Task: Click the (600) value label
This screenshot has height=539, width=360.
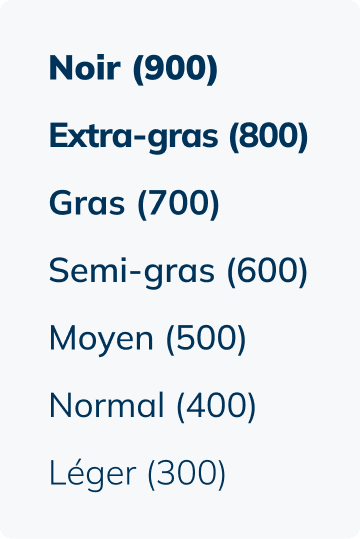Action: [x=267, y=271]
